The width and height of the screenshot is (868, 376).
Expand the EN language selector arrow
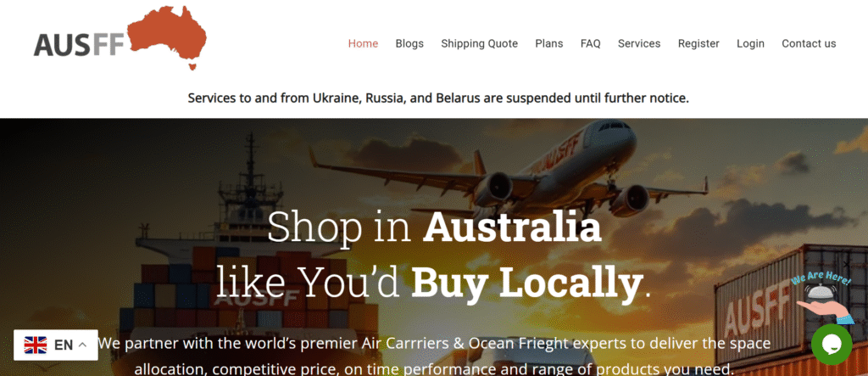click(x=82, y=345)
